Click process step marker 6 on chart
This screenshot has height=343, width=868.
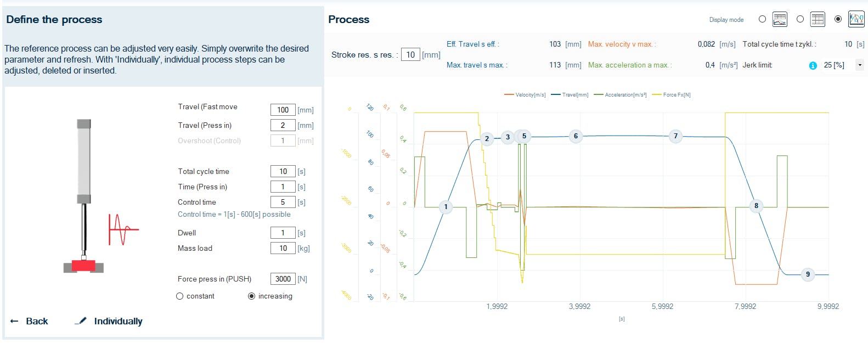click(x=576, y=136)
